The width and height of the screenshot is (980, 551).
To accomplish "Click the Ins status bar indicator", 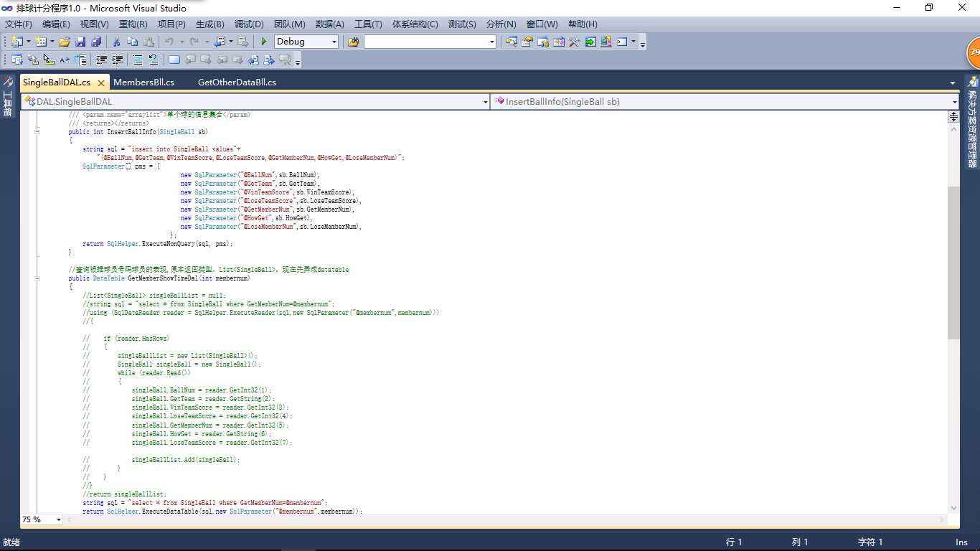I will tap(961, 542).
